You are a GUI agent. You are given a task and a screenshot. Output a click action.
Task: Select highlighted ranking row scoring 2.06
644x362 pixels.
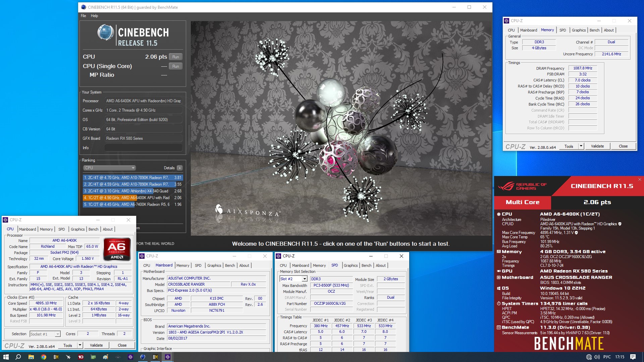(x=133, y=198)
